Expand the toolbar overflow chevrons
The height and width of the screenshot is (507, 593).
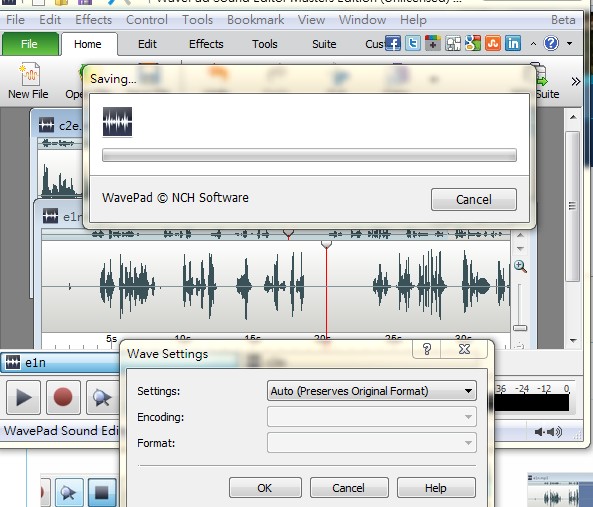pyautogui.click(x=575, y=81)
